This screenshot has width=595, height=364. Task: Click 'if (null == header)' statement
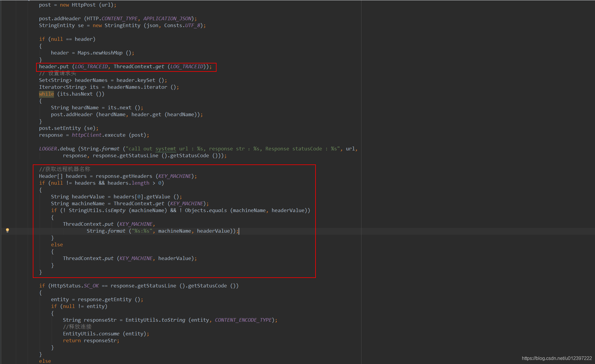67,39
